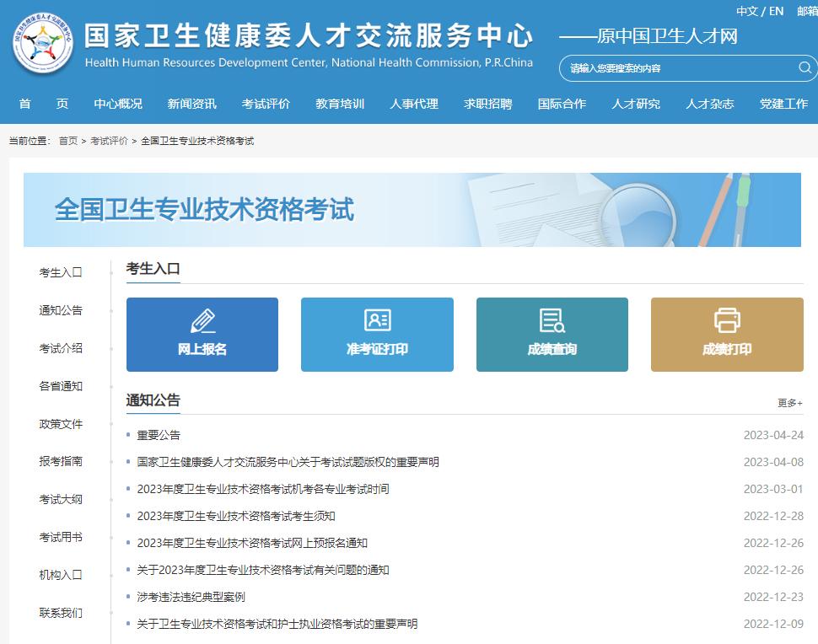This screenshot has width=818, height=644.
Task: Open the 2023年度卫生专业技术资格考试考生须知 notice
Action: coord(234,516)
